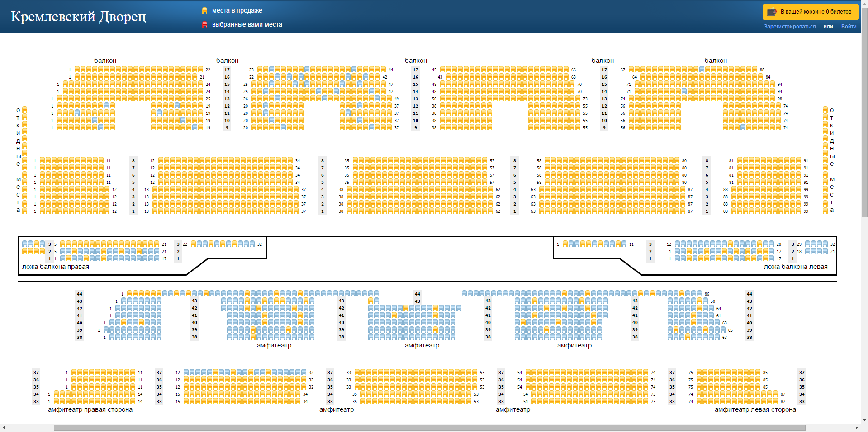Choose seat 23 in balcony row 17
The width and height of the screenshot is (868, 432).
coord(260,70)
